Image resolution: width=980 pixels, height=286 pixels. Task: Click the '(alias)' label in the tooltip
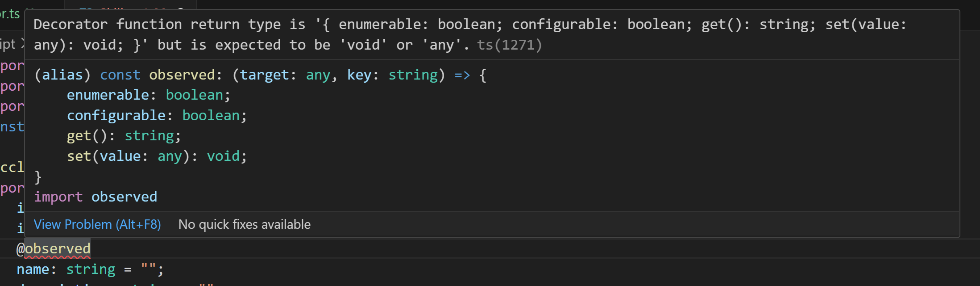click(x=62, y=75)
